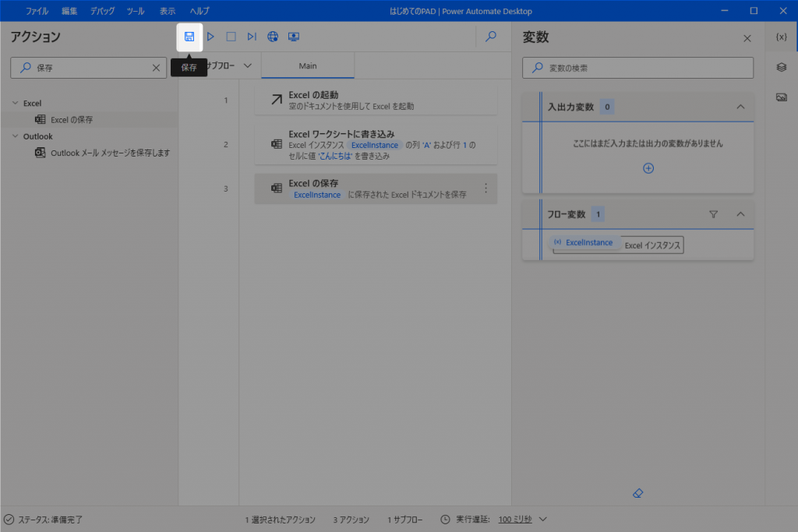Image resolution: width=798 pixels, height=532 pixels.
Task: Filter flow variables with funnel icon
Action: [714, 214]
